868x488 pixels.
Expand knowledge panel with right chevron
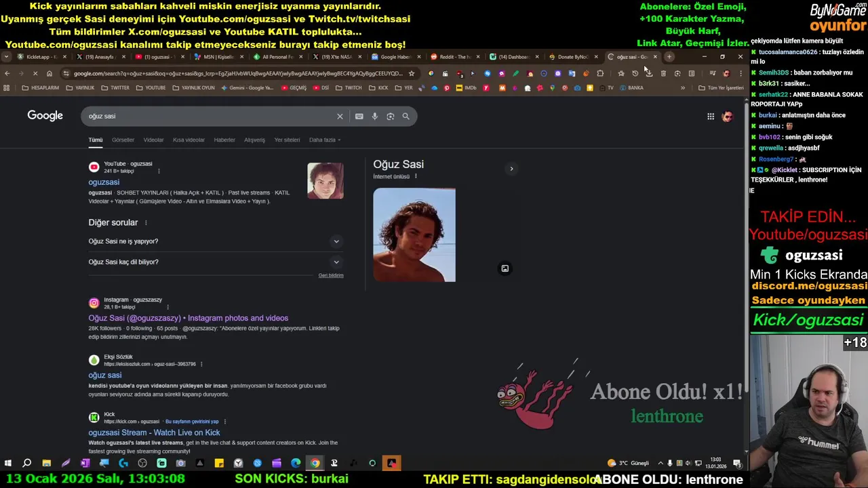(x=511, y=169)
